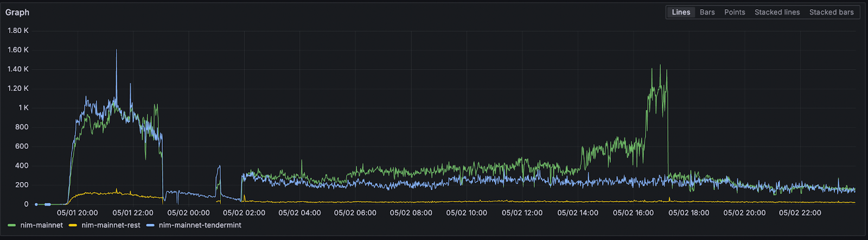Click the 400 y-axis label

point(22,166)
